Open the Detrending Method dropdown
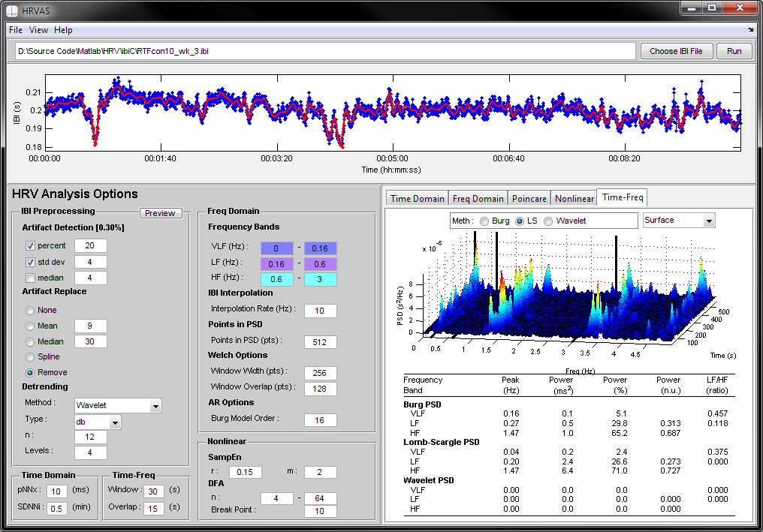The width and height of the screenshot is (763, 532). 155,406
